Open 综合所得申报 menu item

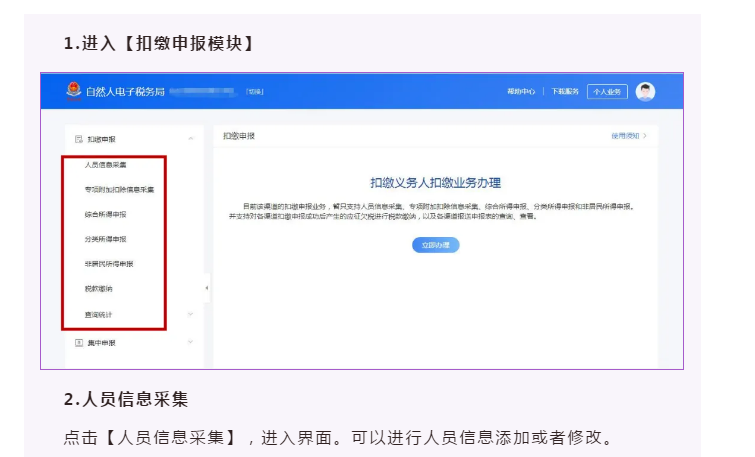(105, 214)
